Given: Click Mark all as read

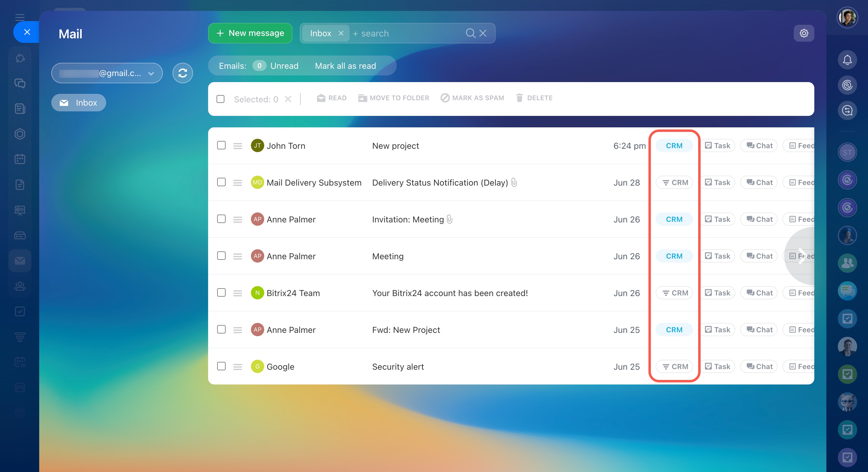Looking at the screenshot, I should [x=345, y=66].
